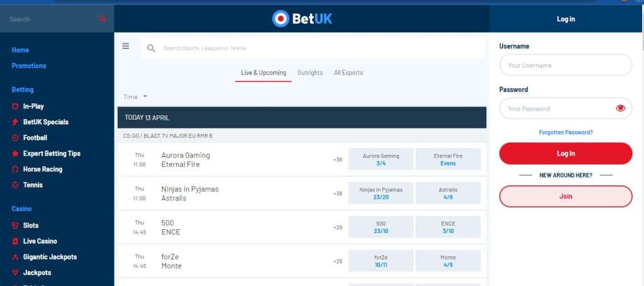
Task: Bet on Monte at 4/5
Action: (448, 260)
